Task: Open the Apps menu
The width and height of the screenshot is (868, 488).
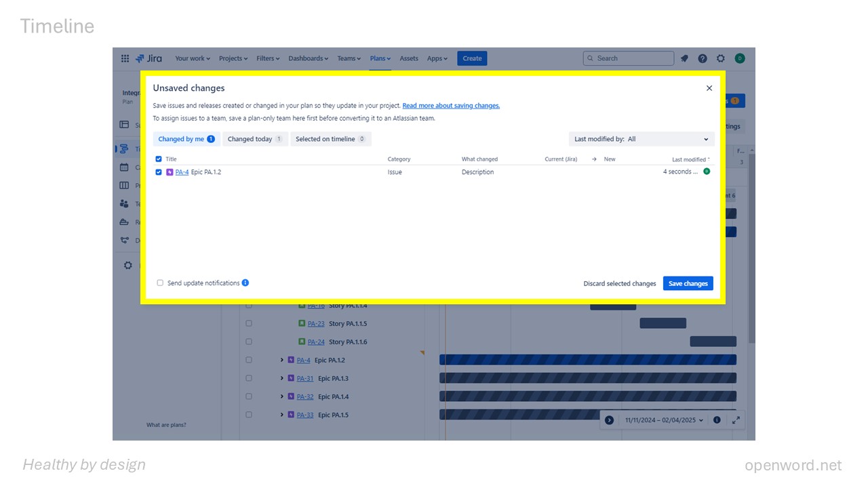Action: coord(437,58)
